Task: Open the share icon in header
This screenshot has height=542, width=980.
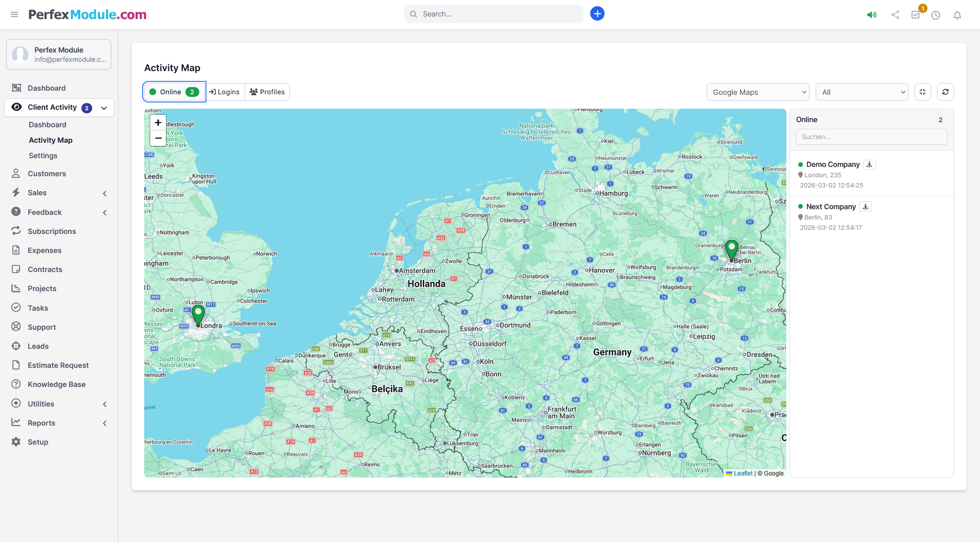Action: 895,15
